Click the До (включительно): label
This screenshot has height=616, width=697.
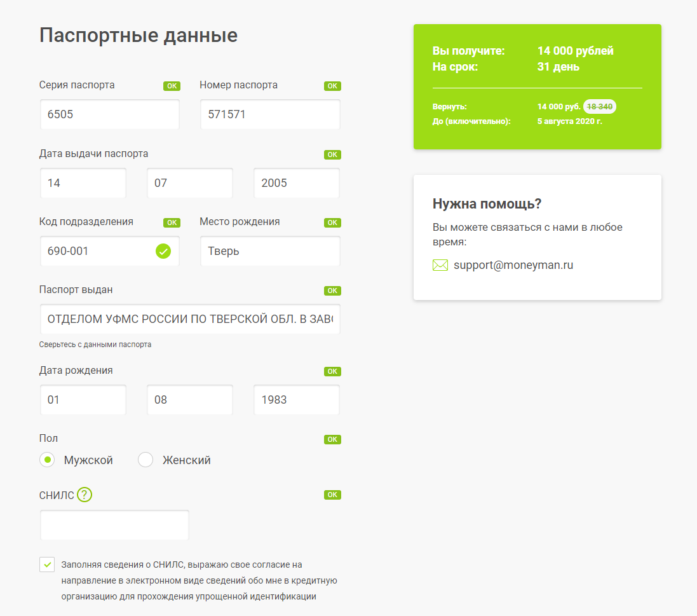(x=471, y=121)
